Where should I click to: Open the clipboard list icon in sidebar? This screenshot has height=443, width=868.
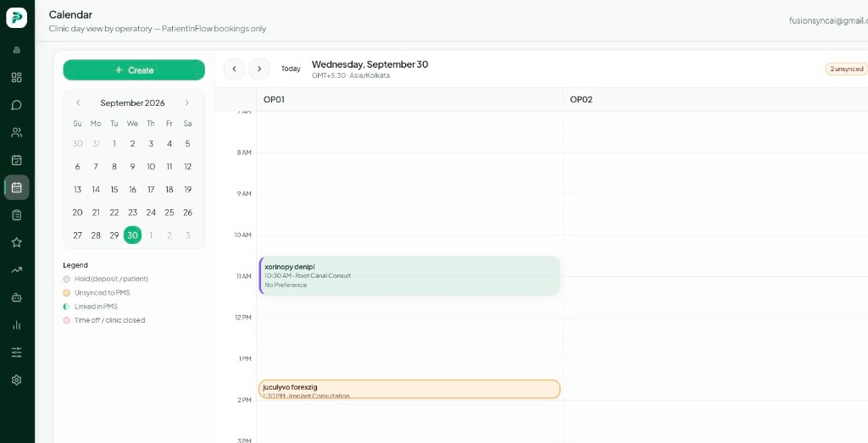[17, 215]
